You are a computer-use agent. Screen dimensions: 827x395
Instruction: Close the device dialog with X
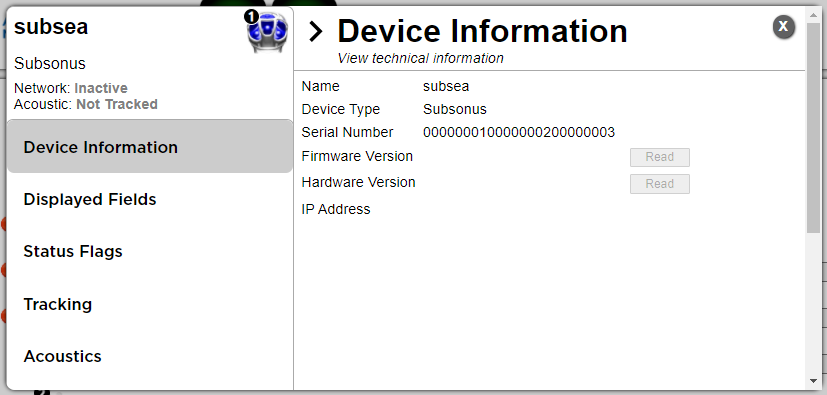point(784,26)
